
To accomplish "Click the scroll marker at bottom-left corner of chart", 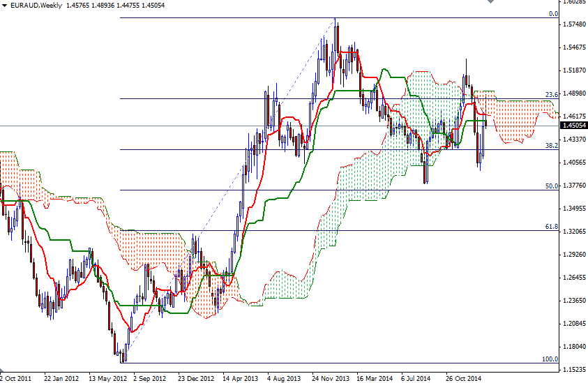I will 1,370.
